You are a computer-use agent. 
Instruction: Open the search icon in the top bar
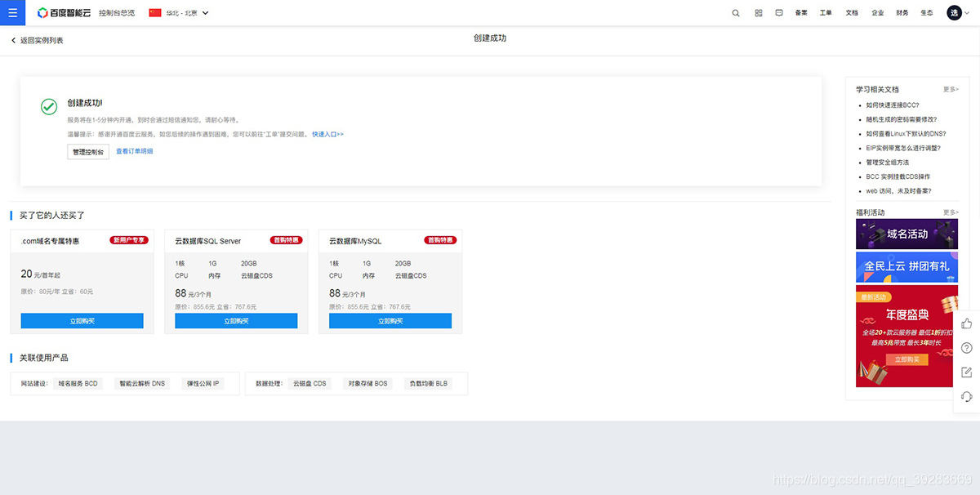coord(736,13)
